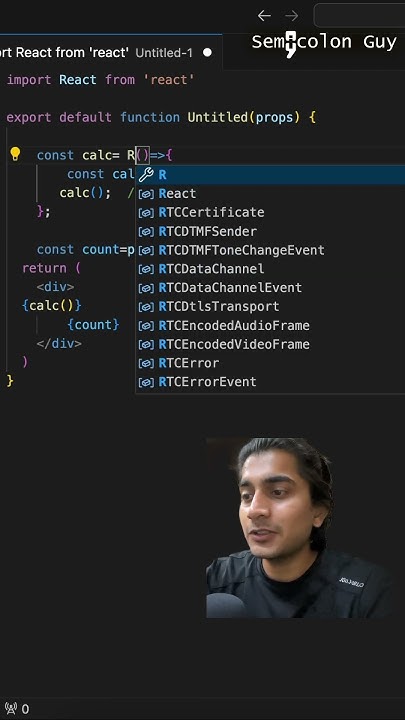The image size is (405, 720).
Task: Select the Untitled-1 editor tab
Action: pos(111,52)
